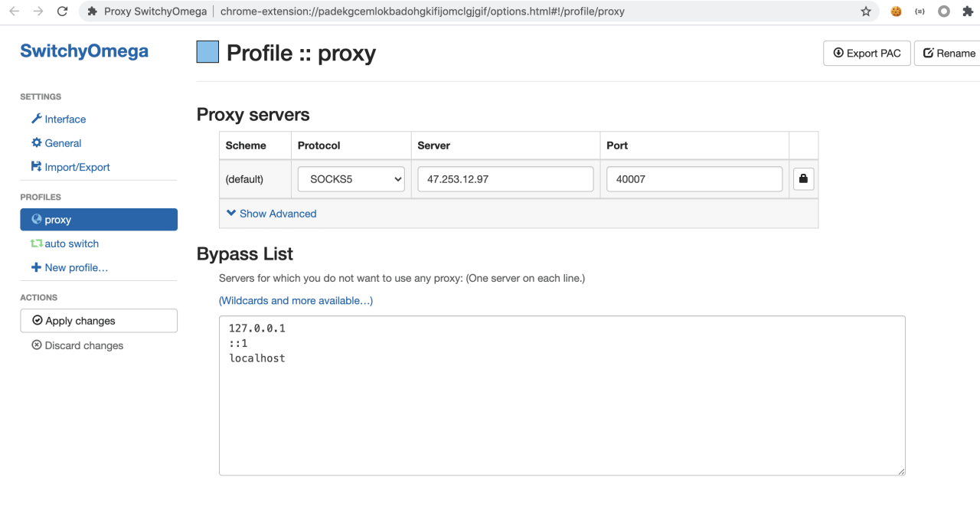
Task: Open the blue profile color swatch
Action: tap(207, 52)
